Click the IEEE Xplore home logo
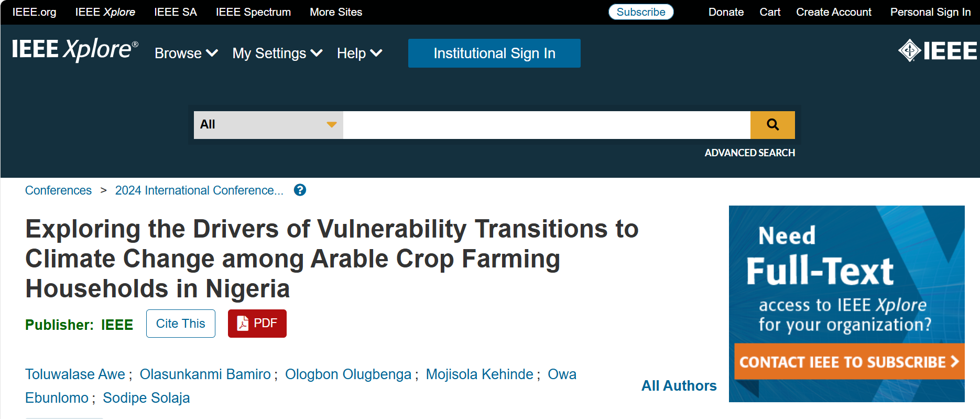Viewport: 980px width, 419px height. (x=75, y=50)
